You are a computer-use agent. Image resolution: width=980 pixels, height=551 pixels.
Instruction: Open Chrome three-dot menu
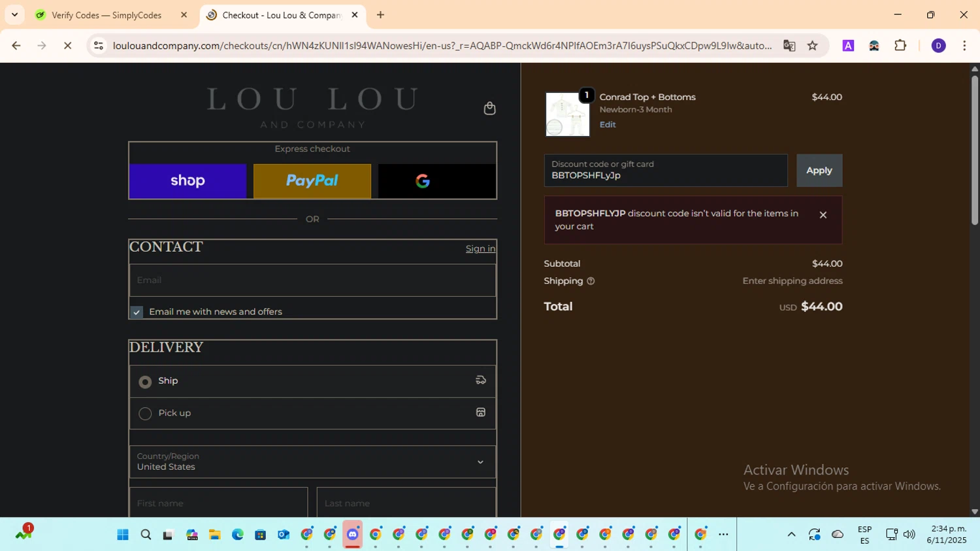coord(964,46)
